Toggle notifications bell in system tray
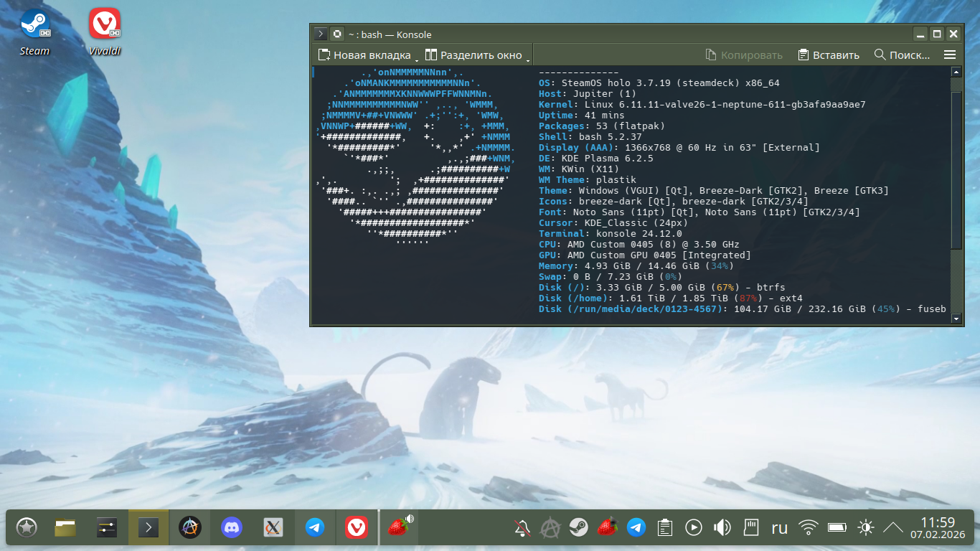This screenshot has width=980, height=551. [522, 528]
